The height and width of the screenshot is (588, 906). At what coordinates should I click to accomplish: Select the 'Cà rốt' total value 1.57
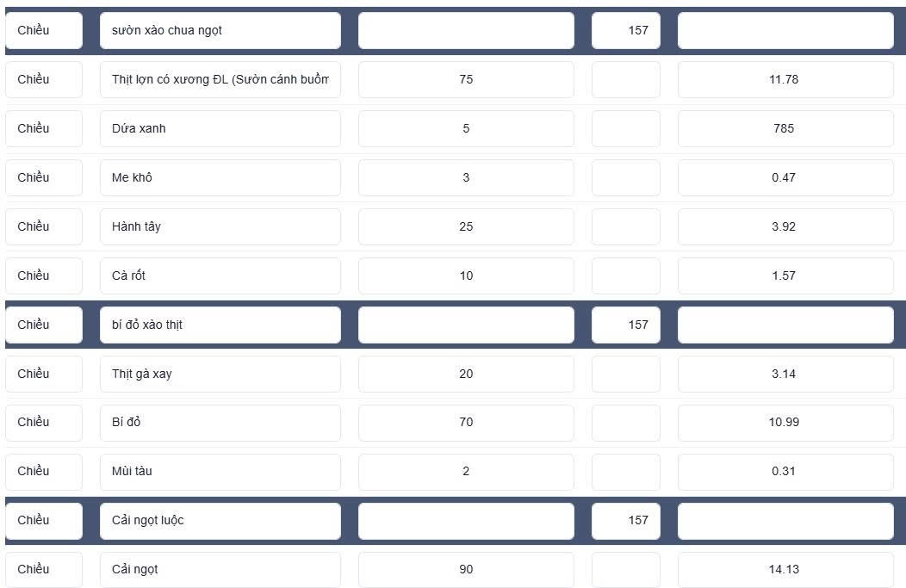pyautogui.click(x=785, y=276)
